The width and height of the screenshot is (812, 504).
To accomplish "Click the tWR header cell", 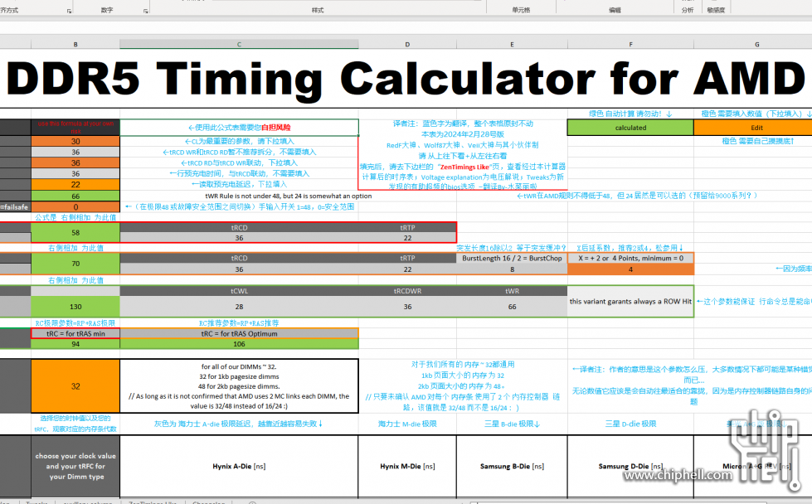I will 512,291.
